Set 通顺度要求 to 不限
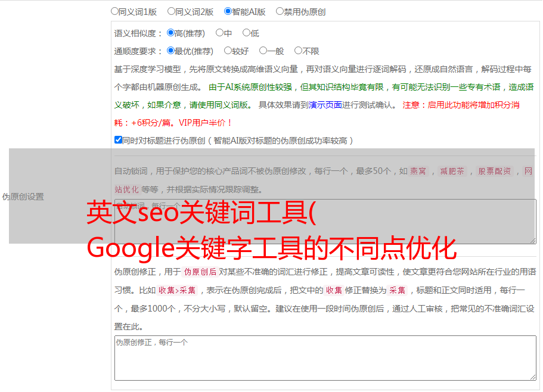Image resolution: width=543 pixels, height=392 pixels. click(x=298, y=51)
